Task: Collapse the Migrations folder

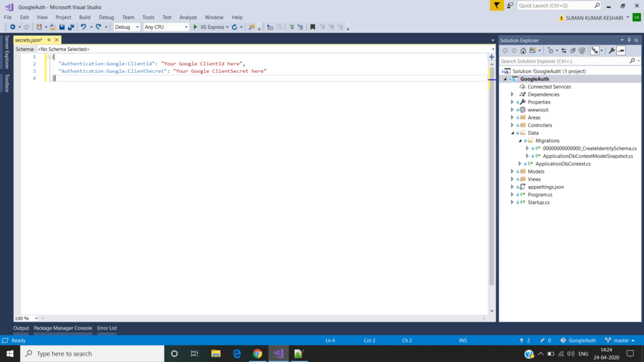Action: 520,141
